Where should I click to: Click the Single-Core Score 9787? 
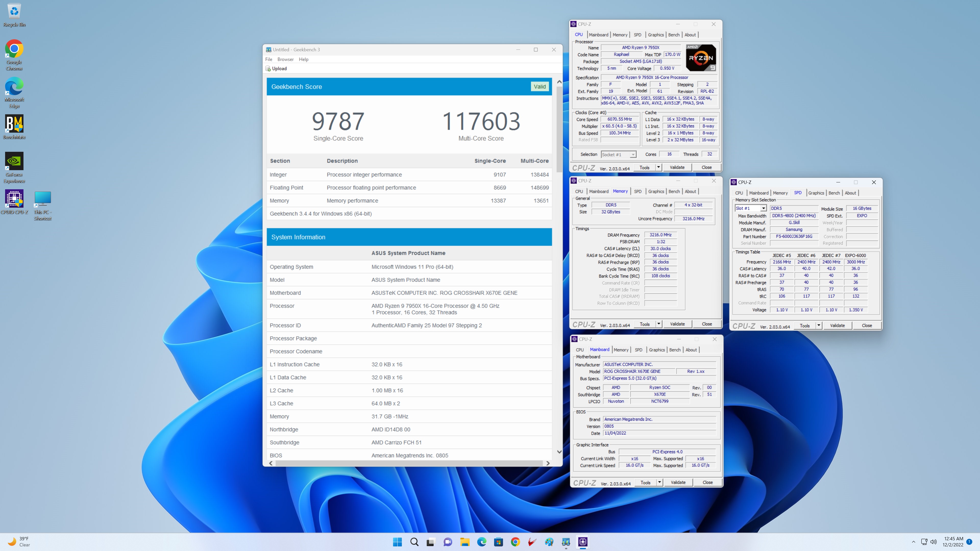(338, 122)
